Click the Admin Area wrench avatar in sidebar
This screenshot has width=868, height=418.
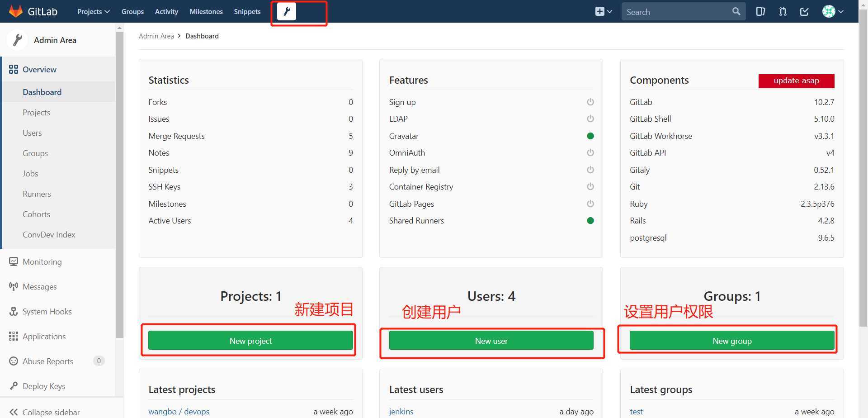coord(18,40)
